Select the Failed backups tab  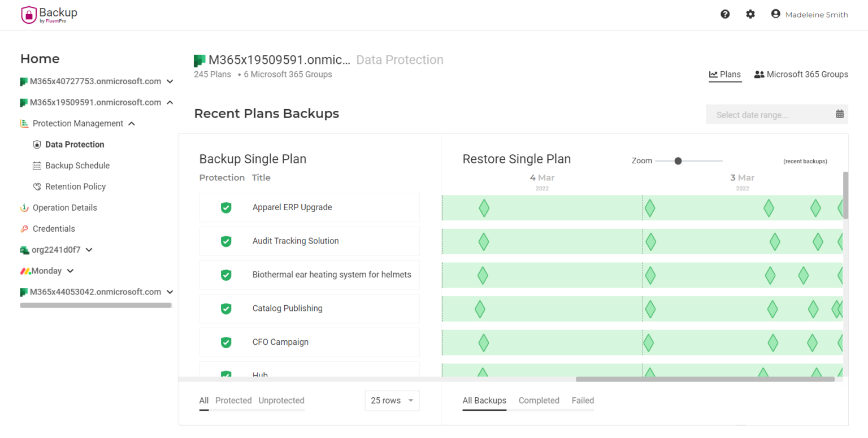(x=583, y=400)
